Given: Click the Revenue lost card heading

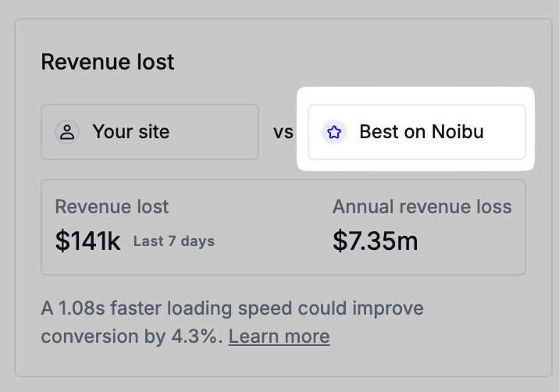Looking at the screenshot, I should (108, 62).
